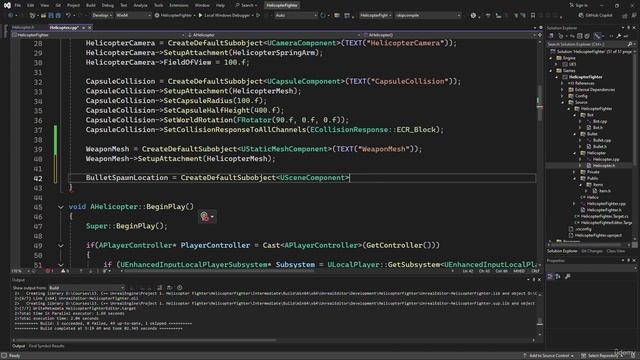This screenshot has height=360, width=640.
Task: Switch to Class View tab
Action: (616, 251)
